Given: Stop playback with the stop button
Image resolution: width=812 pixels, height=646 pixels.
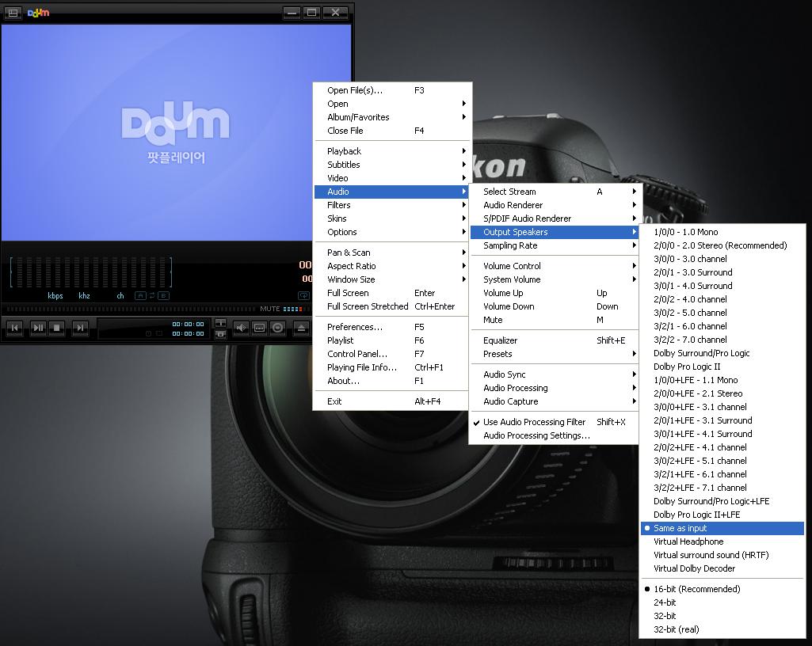Looking at the screenshot, I should click(x=56, y=328).
